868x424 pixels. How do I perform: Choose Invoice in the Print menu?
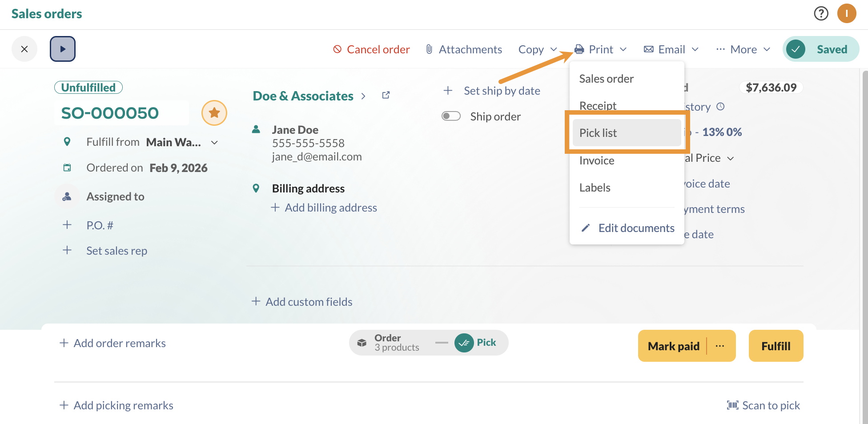(597, 160)
